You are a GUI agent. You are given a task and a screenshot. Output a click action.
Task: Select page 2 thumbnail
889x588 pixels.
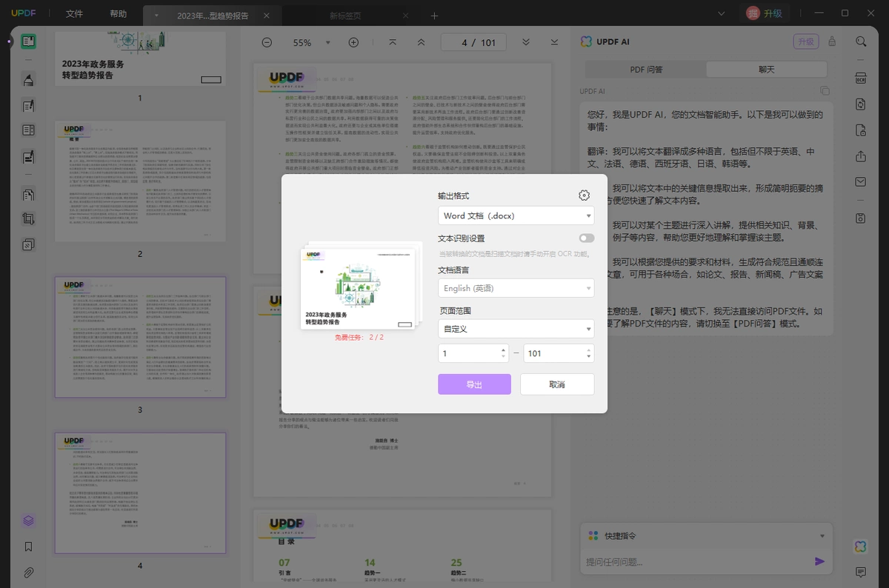(140, 181)
